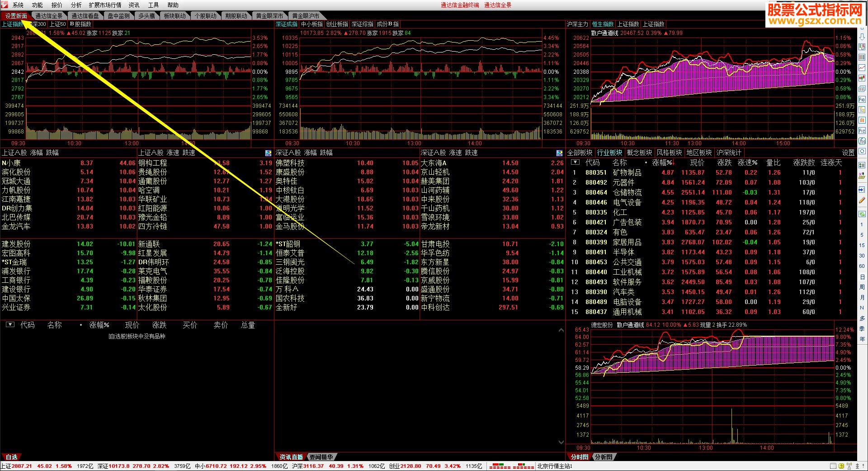The width and height of the screenshot is (868, 471).
Task: Select the 季 quarterly period in sidebar
Action: coord(862,328)
